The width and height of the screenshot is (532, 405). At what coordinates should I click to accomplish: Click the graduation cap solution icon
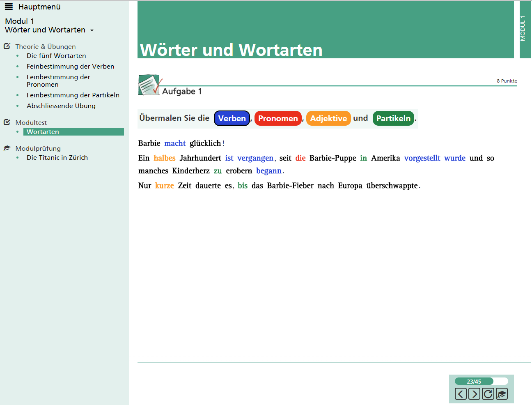pos(502,394)
